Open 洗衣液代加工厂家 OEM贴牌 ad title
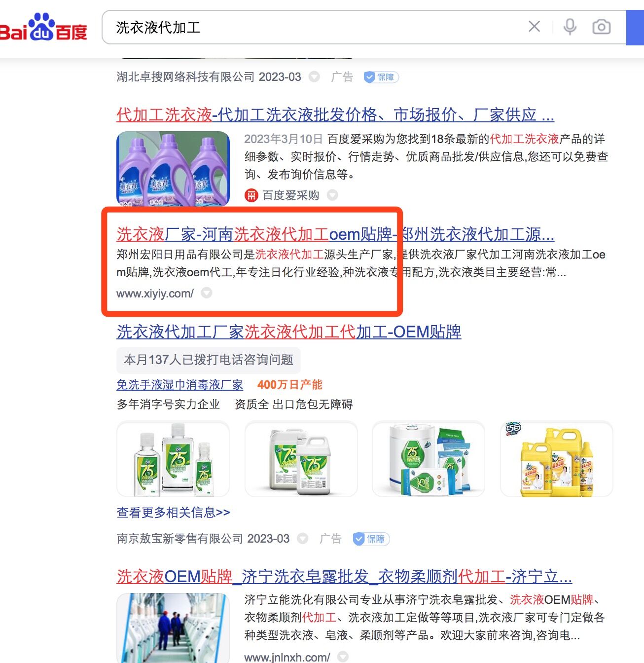644x663 pixels. click(x=289, y=332)
